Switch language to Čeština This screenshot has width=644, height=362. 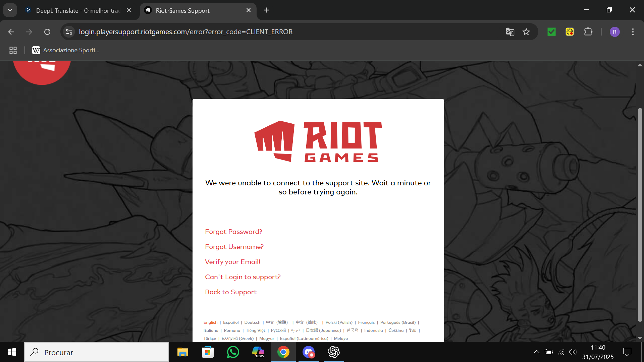[396, 330]
